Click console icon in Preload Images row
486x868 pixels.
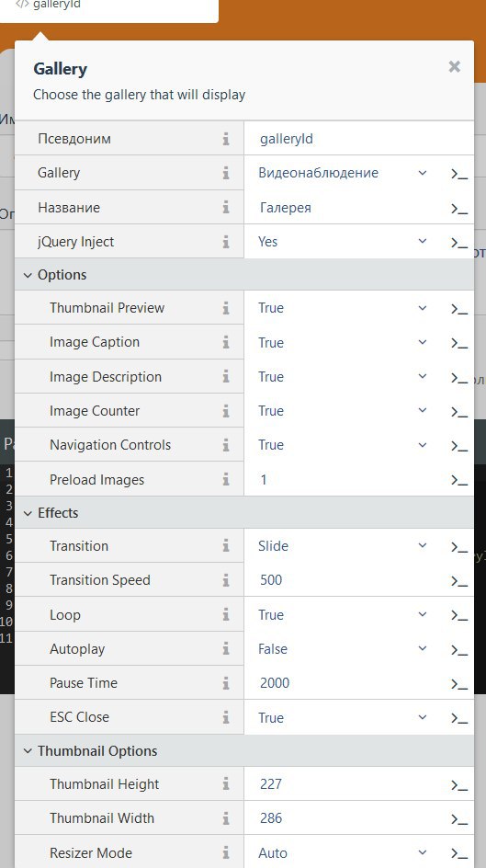[459, 481]
